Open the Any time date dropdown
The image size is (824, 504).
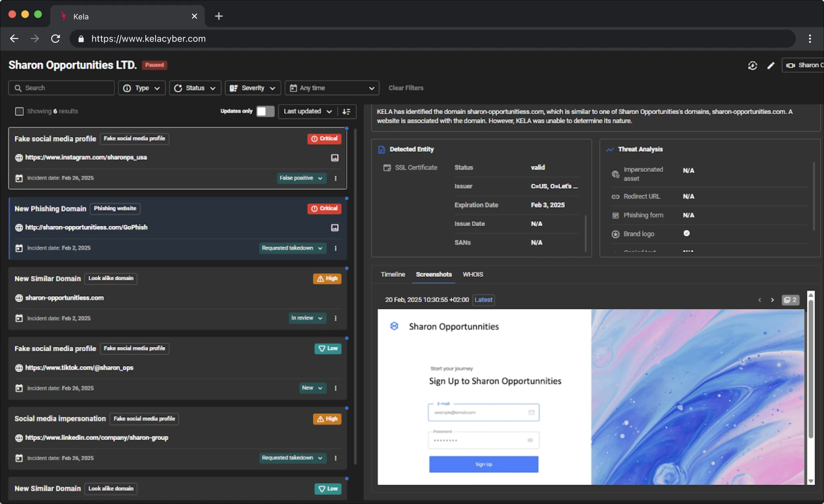(x=332, y=88)
